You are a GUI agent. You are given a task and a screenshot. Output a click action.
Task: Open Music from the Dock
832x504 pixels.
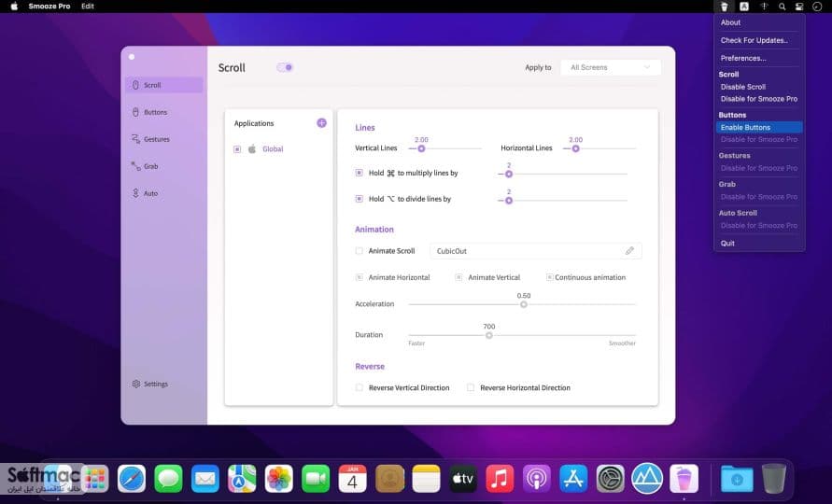500,479
